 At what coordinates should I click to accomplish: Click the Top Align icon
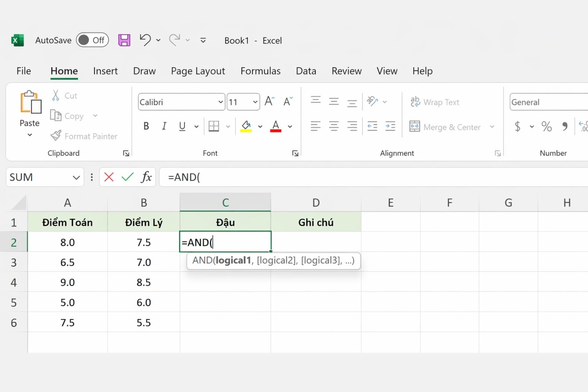(x=315, y=100)
